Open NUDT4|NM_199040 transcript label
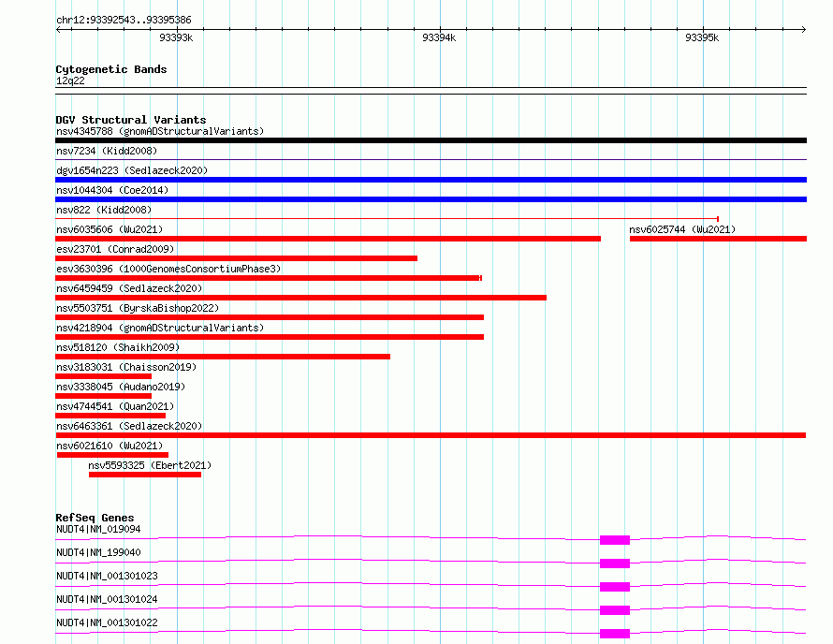The image size is (833, 644). point(98,552)
